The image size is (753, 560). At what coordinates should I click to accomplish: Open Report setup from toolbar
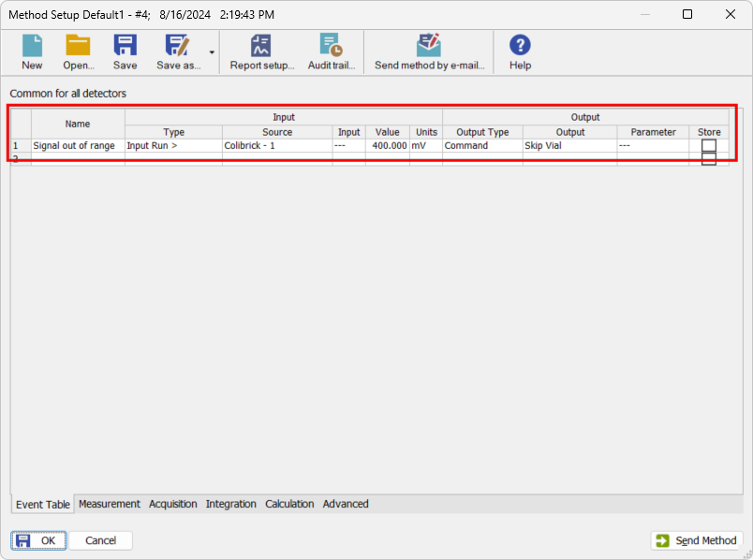click(261, 52)
